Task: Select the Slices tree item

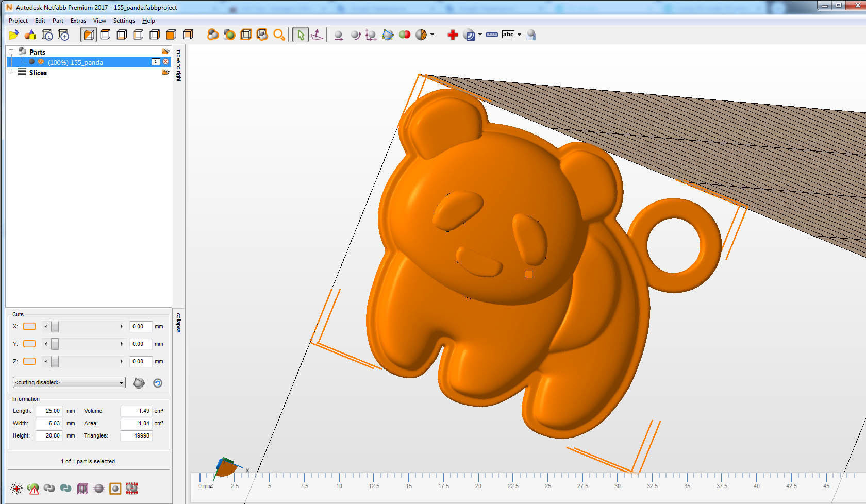Action: click(38, 73)
